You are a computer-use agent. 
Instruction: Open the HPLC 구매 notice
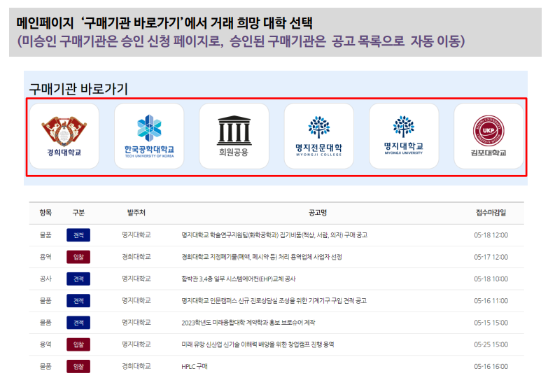pyautogui.click(x=195, y=367)
